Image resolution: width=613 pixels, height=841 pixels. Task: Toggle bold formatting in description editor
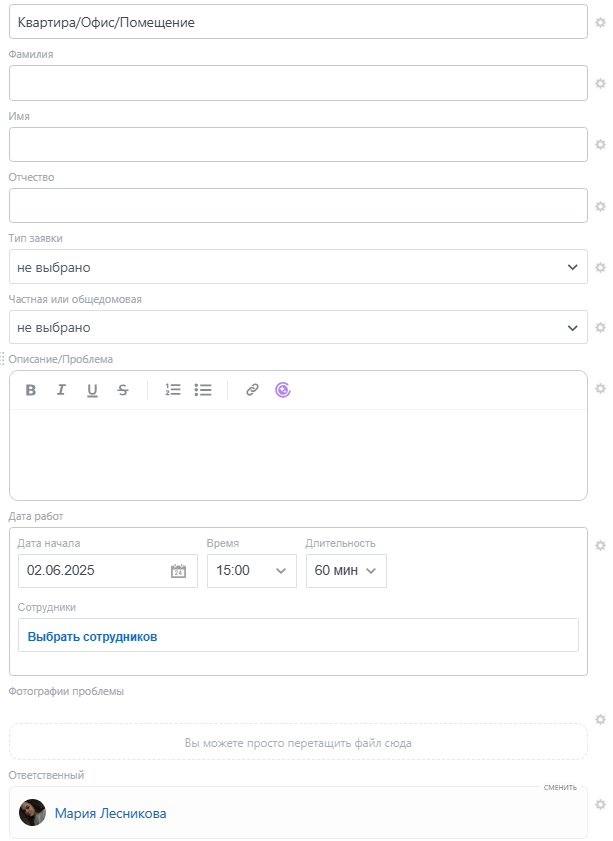coord(31,390)
